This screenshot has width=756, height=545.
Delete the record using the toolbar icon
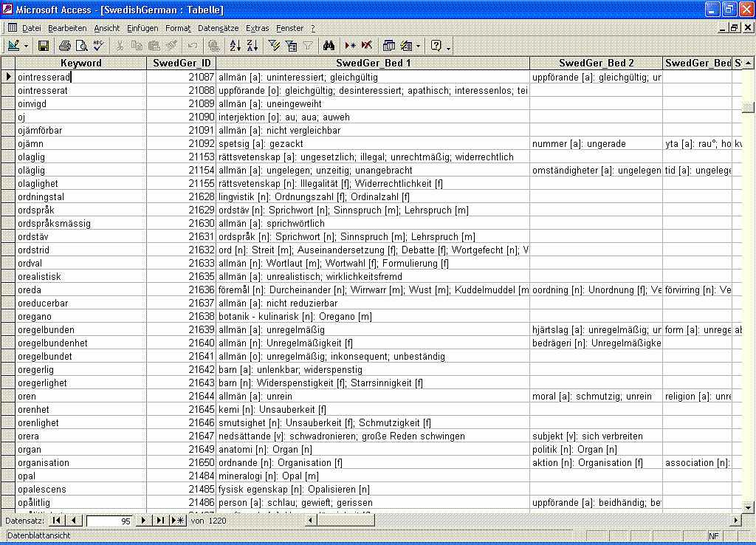pos(367,46)
